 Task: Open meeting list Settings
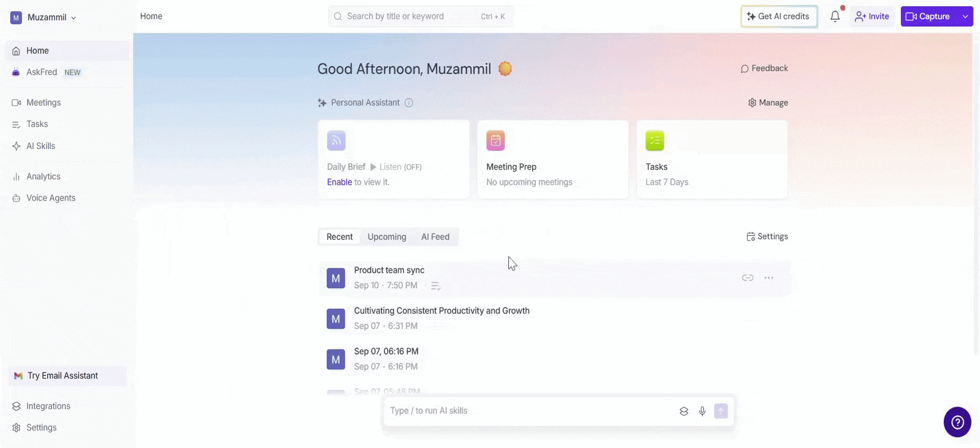767,236
